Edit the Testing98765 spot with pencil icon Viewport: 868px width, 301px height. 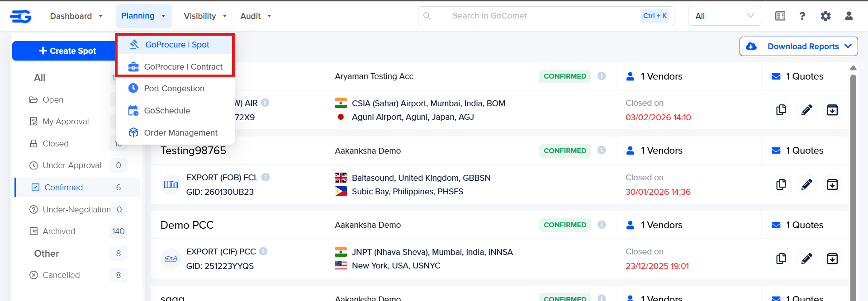pyautogui.click(x=806, y=184)
